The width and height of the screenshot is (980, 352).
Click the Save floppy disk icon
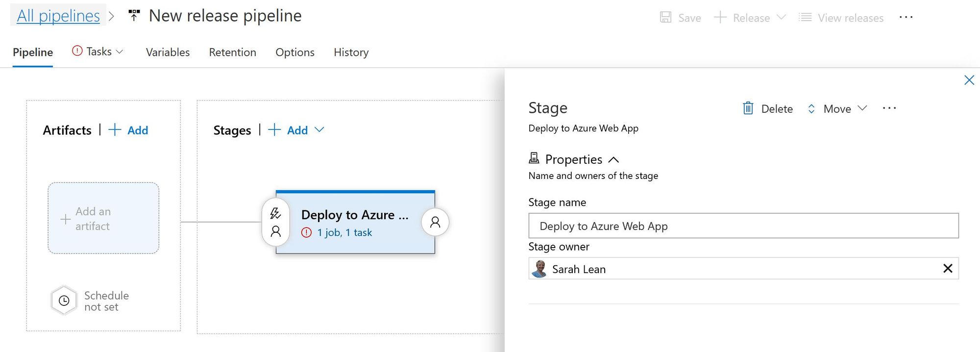tap(665, 18)
